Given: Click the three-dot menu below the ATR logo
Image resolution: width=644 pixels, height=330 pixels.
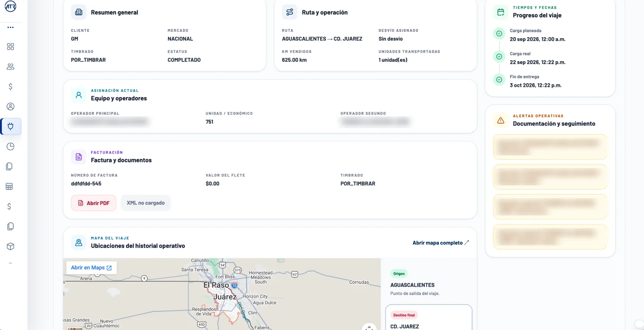Looking at the screenshot, I should (10, 27).
